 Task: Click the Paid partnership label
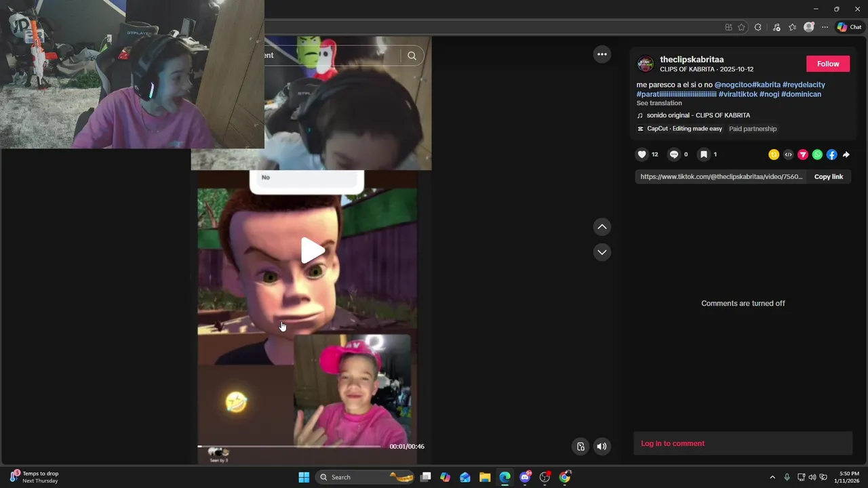pos(753,129)
